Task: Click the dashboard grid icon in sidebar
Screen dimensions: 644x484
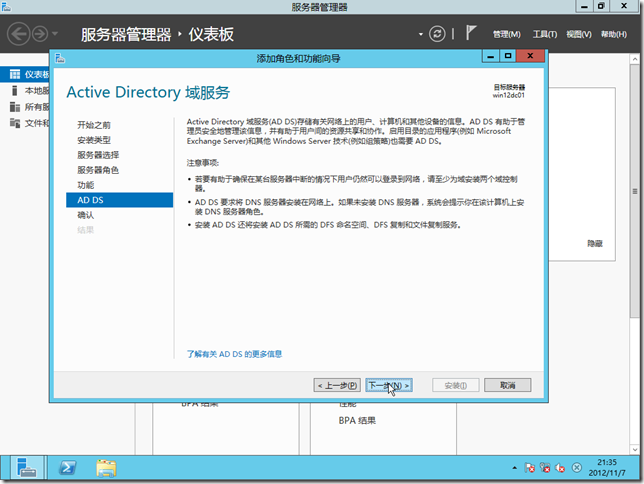Action: 15,74
